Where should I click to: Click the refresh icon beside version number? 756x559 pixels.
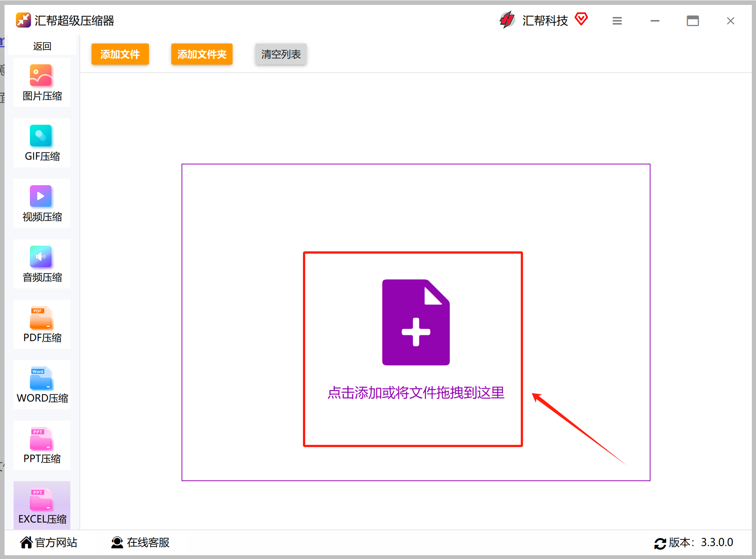pyautogui.click(x=660, y=543)
